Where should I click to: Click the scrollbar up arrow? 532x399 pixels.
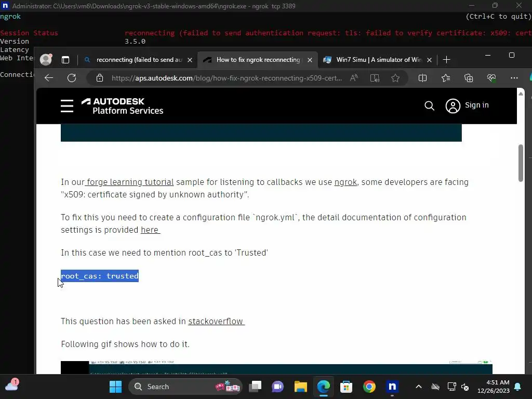521,94
